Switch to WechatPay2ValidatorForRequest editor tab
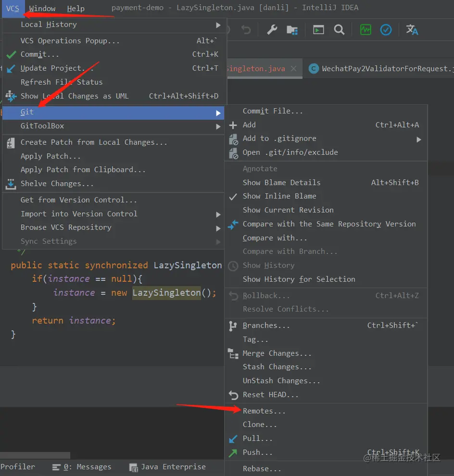454x476 pixels. click(381, 69)
